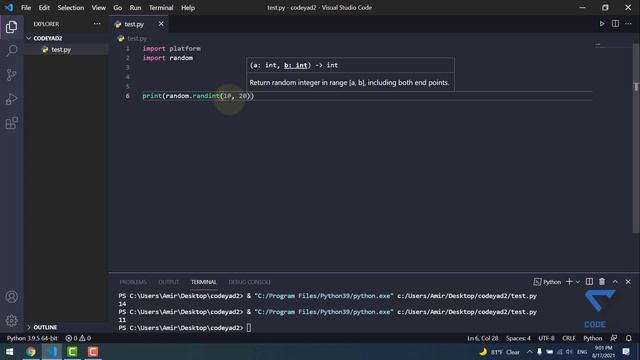
Task: Open test.py in the Explorer tree
Action: 65,49
